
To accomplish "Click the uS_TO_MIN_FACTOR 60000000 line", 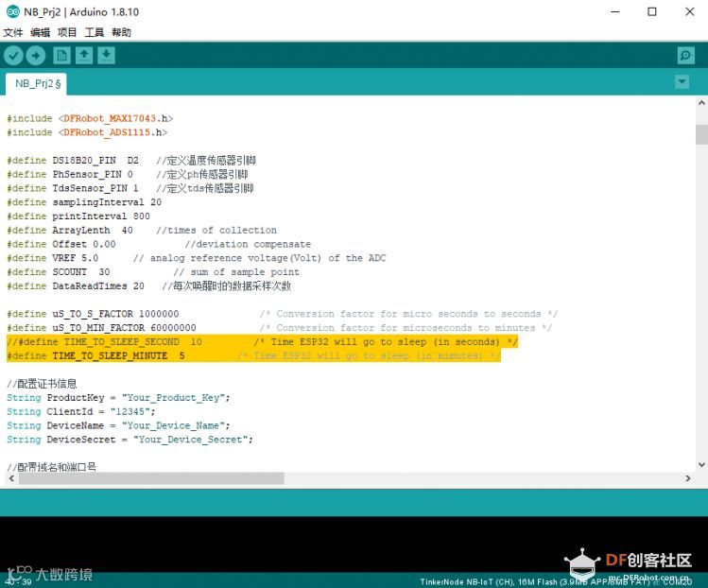I will click(x=280, y=328).
